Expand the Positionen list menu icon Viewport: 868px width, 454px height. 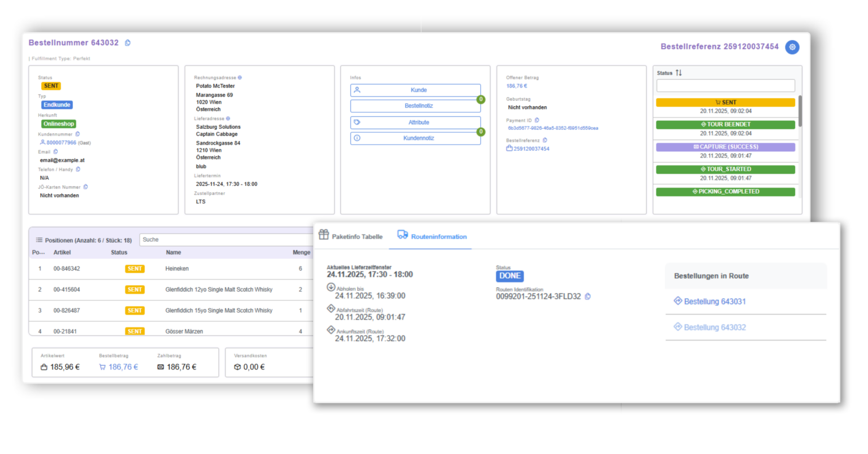point(39,240)
